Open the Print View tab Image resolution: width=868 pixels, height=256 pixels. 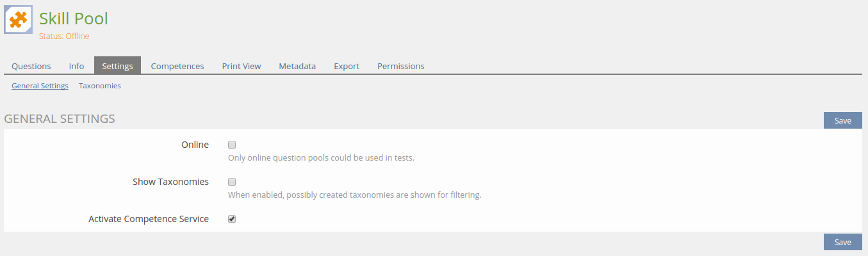242,66
